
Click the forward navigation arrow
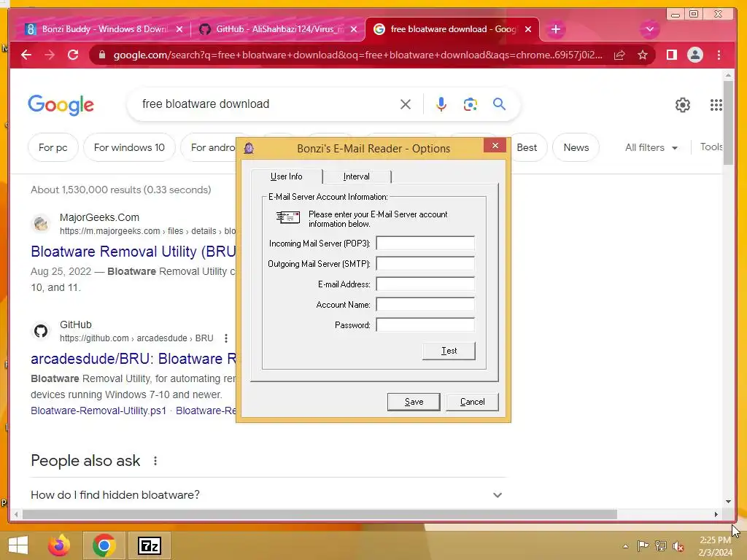(x=50, y=55)
